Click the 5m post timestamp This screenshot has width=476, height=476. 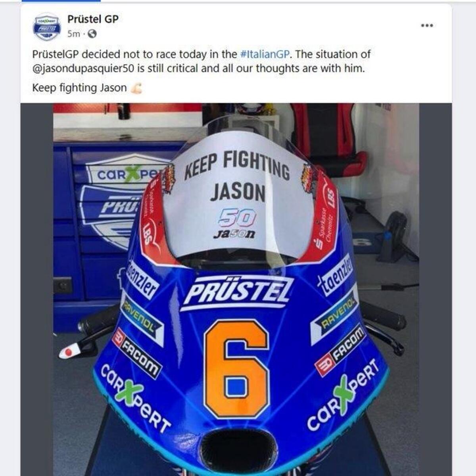coord(73,34)
